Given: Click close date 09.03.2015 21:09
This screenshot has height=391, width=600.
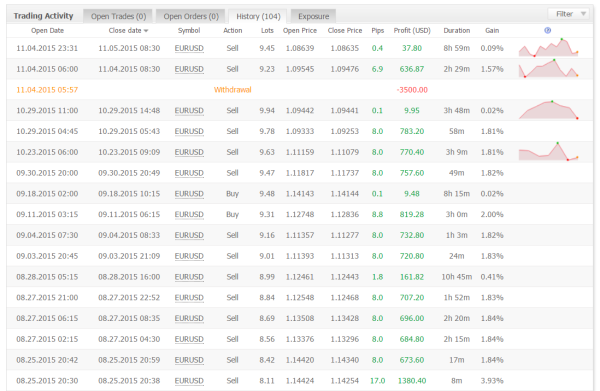Looking at the screenshot, I should (x=129, y=256).
